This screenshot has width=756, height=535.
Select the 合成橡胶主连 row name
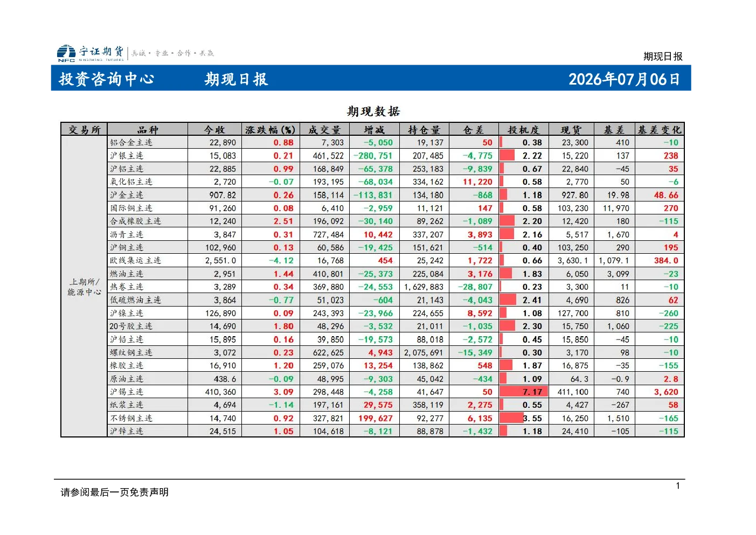point(136,221)
